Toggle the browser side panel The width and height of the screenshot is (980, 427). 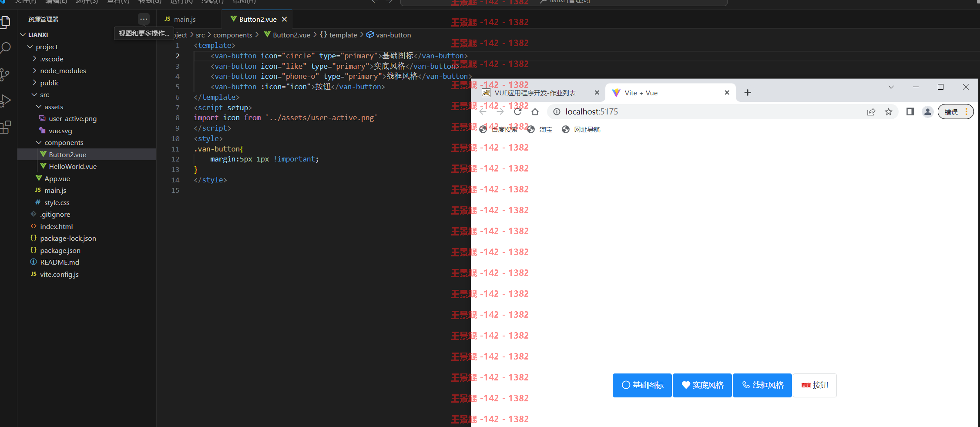[x=910, y=112]
